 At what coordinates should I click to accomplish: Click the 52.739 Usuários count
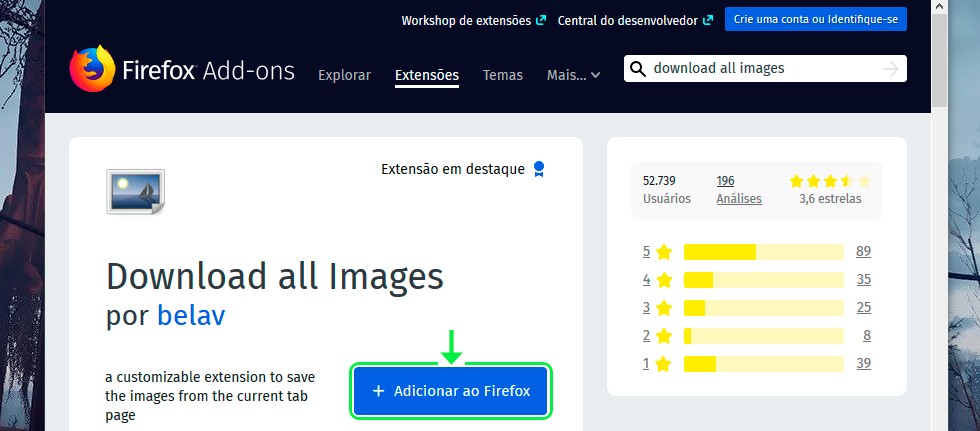(666, 190)
